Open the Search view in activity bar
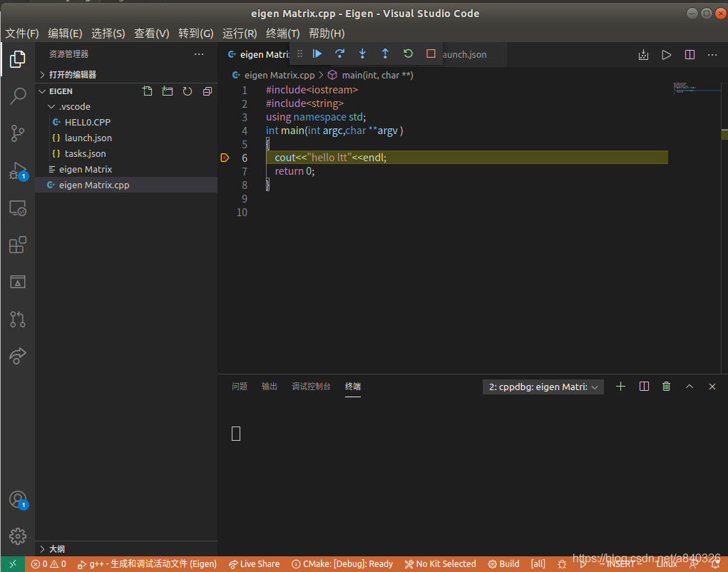This screenshot has width=728, height=572. coord(18,96)
